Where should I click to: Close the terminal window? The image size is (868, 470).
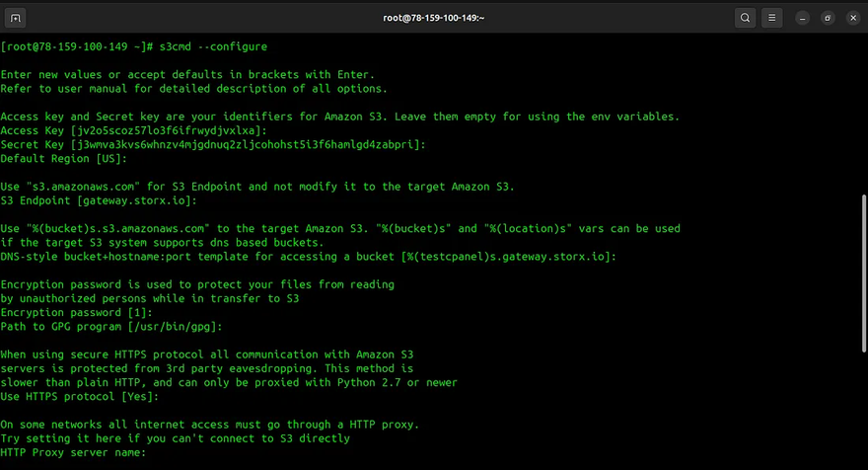click(848, 18)
